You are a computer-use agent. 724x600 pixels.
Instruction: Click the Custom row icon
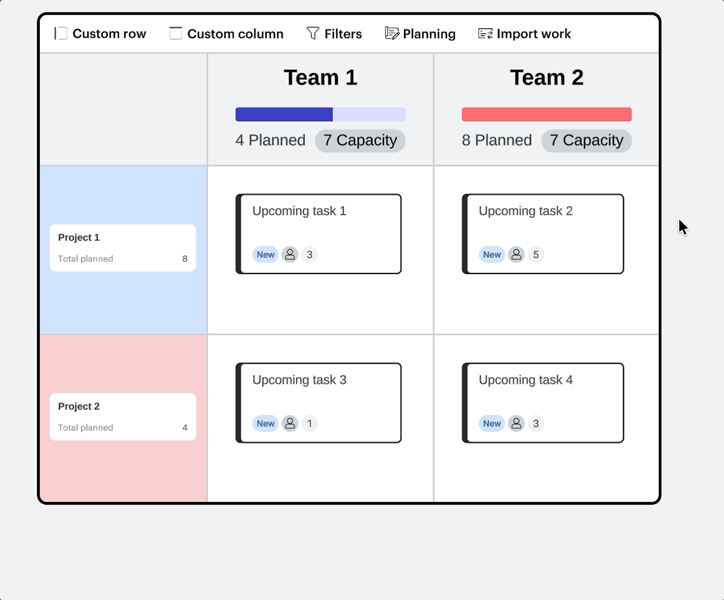[x=60, y=33]
